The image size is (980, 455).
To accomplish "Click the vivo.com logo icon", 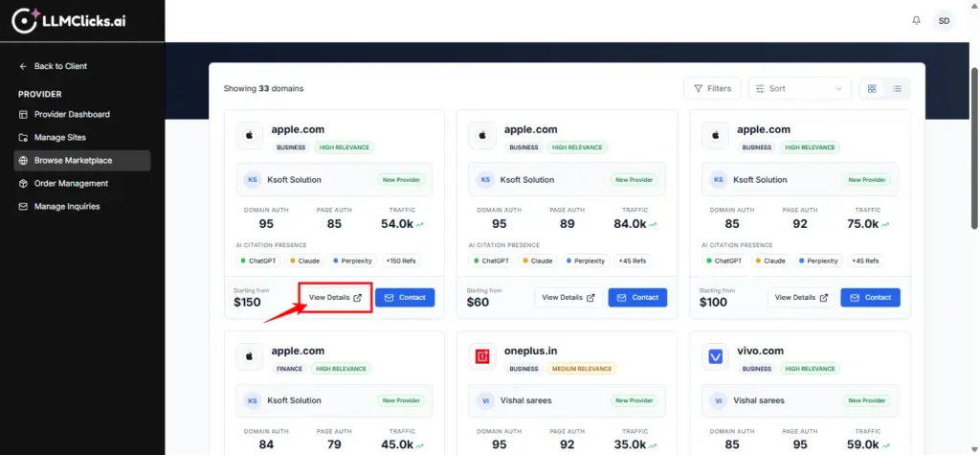I will pos(715,356).
